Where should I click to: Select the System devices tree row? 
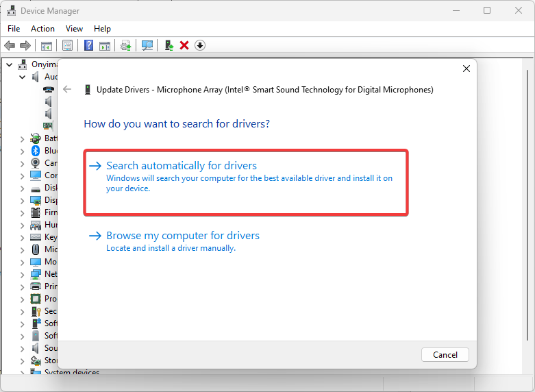click(x=72, y=372)
